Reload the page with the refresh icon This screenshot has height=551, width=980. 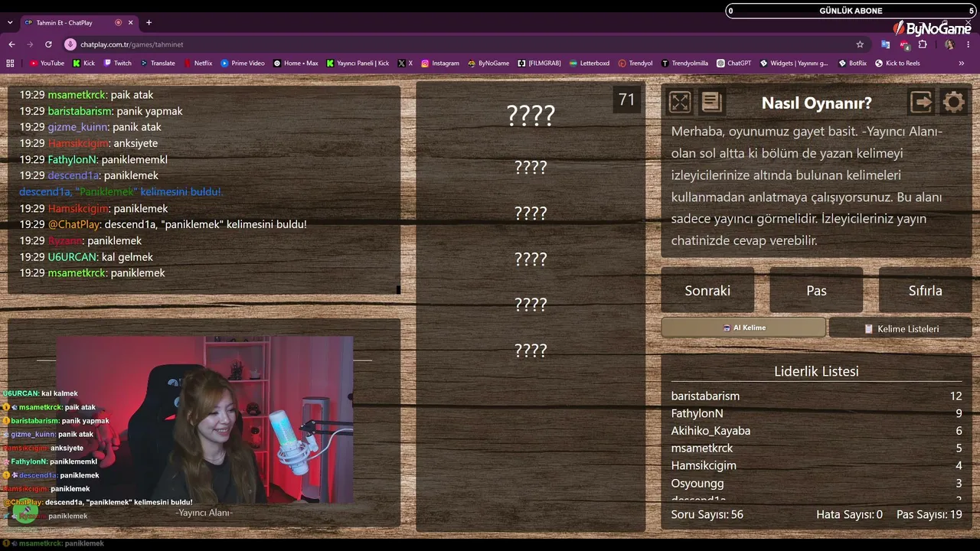(x=48, y=44)
